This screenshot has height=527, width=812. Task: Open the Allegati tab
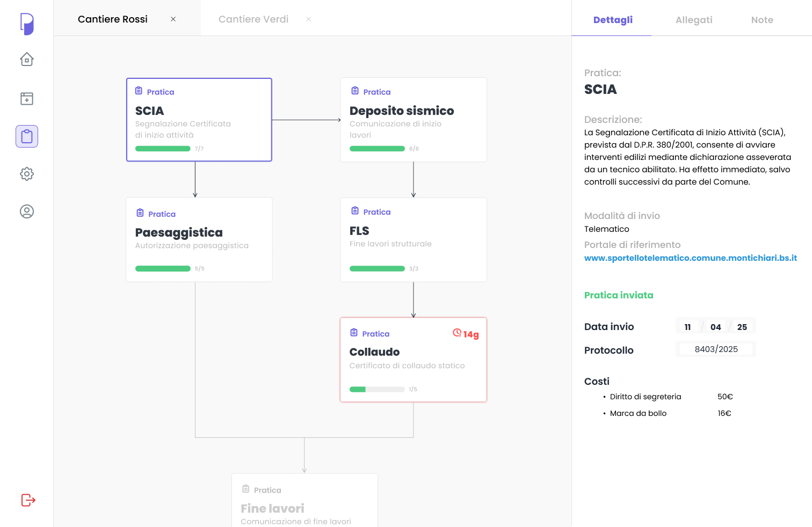click(694, 20)
